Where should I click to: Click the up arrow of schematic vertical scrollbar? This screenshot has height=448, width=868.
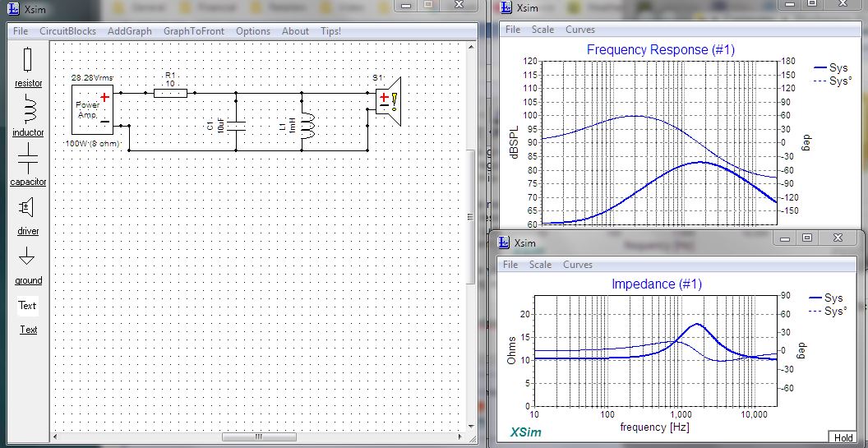click(x=471, y=47)
